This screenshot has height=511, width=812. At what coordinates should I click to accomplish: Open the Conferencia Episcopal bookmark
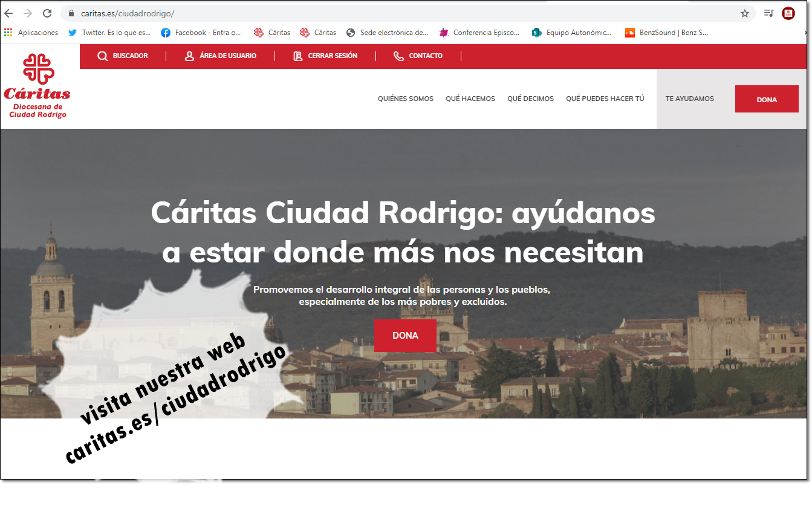(479, 33)
